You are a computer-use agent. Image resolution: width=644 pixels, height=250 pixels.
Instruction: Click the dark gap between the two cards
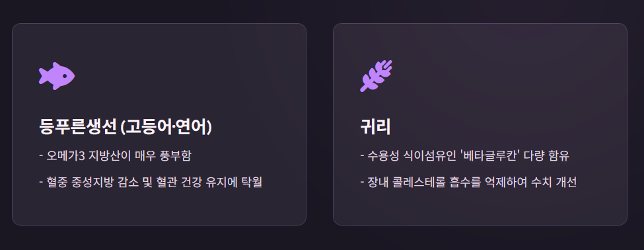pos(320,124)
